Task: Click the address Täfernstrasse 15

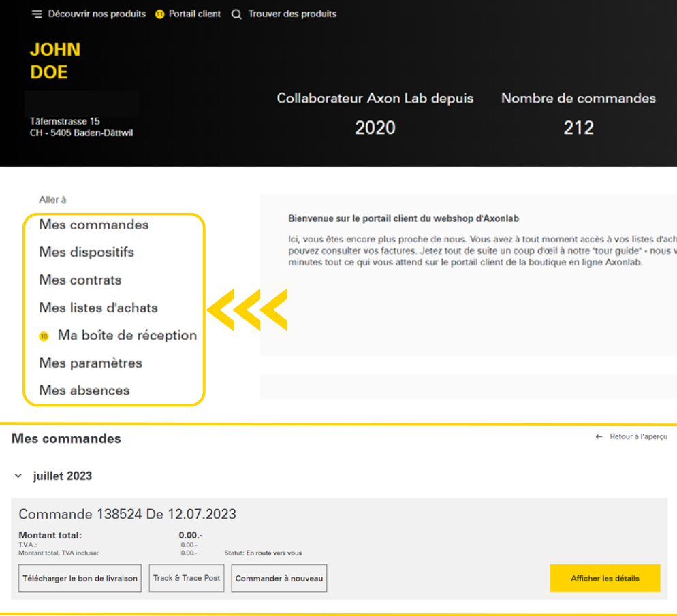Action: [x=65, y=121]
